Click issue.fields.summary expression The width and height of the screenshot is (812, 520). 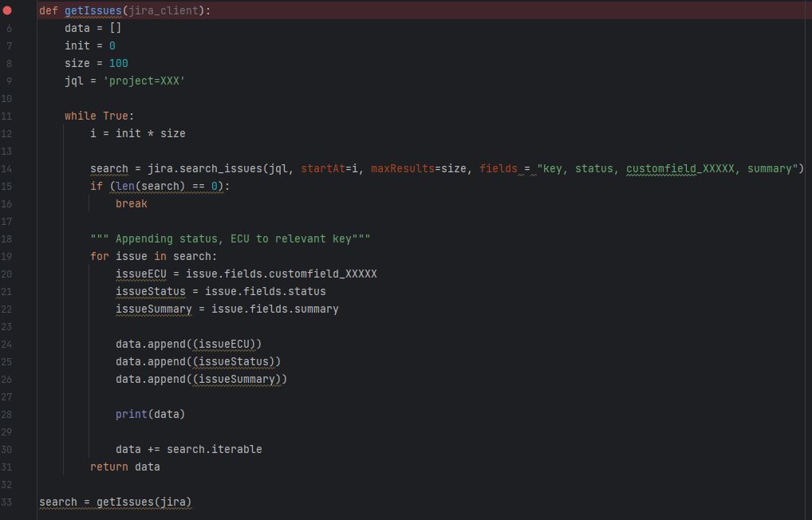point(275,309)
